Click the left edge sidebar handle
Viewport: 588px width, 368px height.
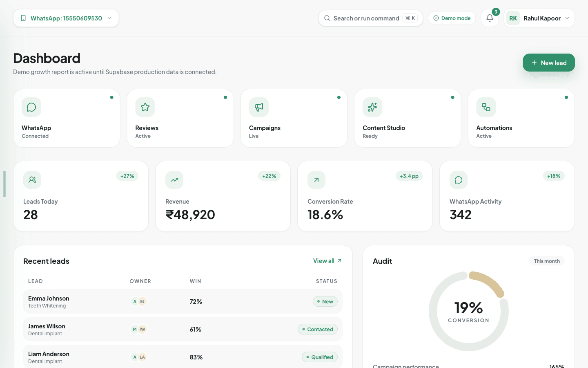[x=4, y=184]
